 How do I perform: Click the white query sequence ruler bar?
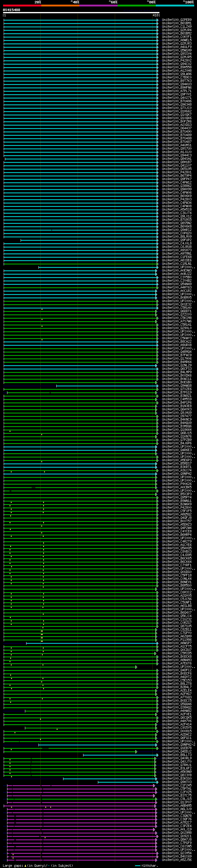(81, 13)
